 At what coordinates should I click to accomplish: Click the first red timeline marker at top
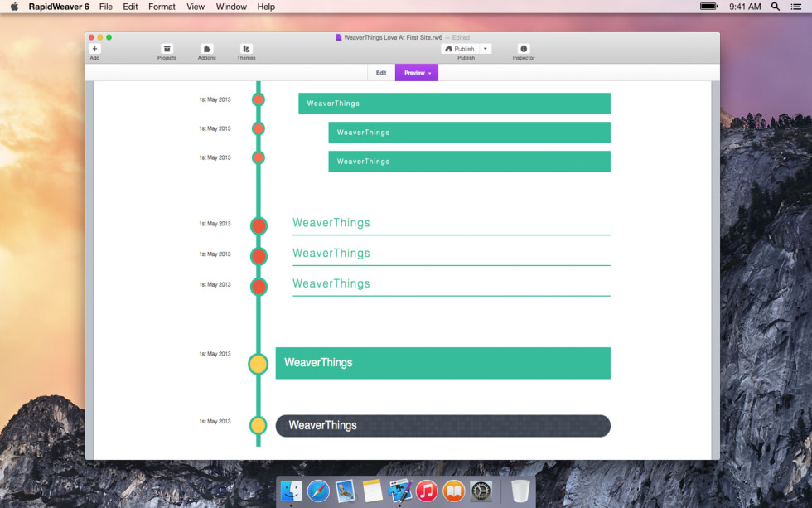(259, 99)
